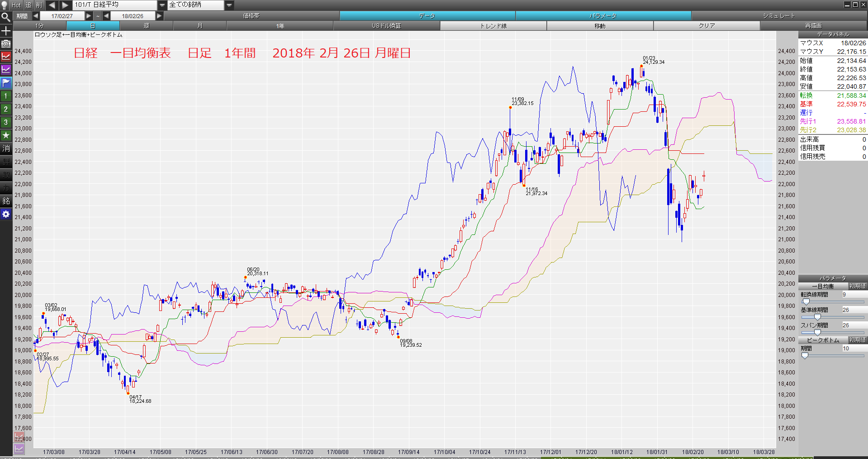The width and height of the screenshot is (868, 459).
Task: Click the faded red chart icon at bottom
Action: click(19, 437)
